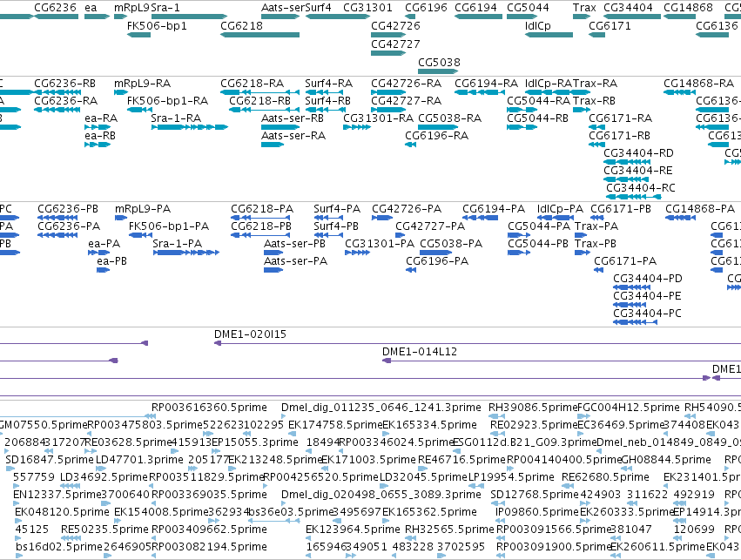
Task: Open the CG6218 gene in gene track
Action: [x=260, y=35]
